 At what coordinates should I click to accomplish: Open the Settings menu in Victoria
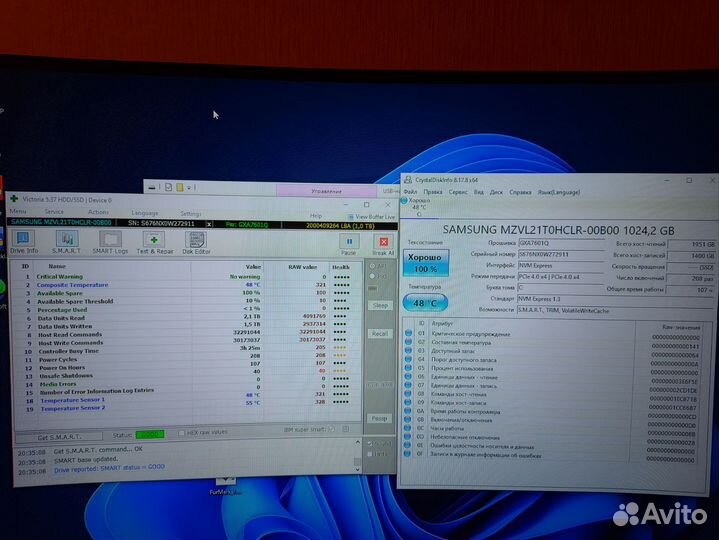191,214
